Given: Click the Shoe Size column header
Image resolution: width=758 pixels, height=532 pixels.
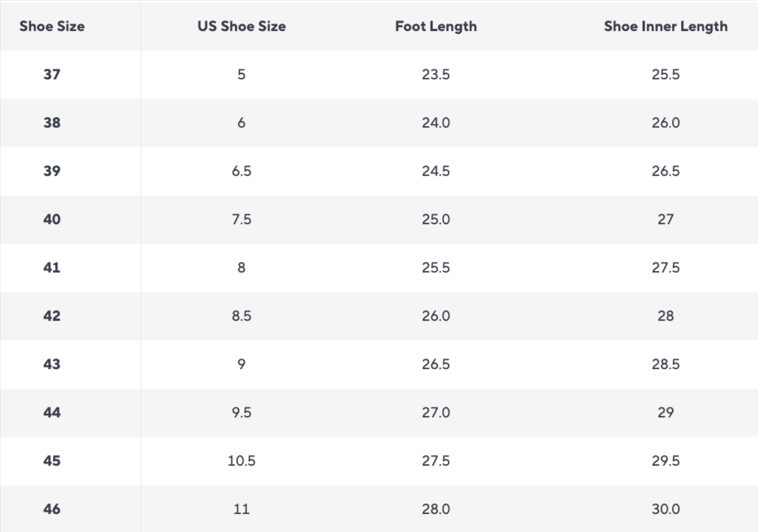Looking at the screenshot, I should 52,26.
